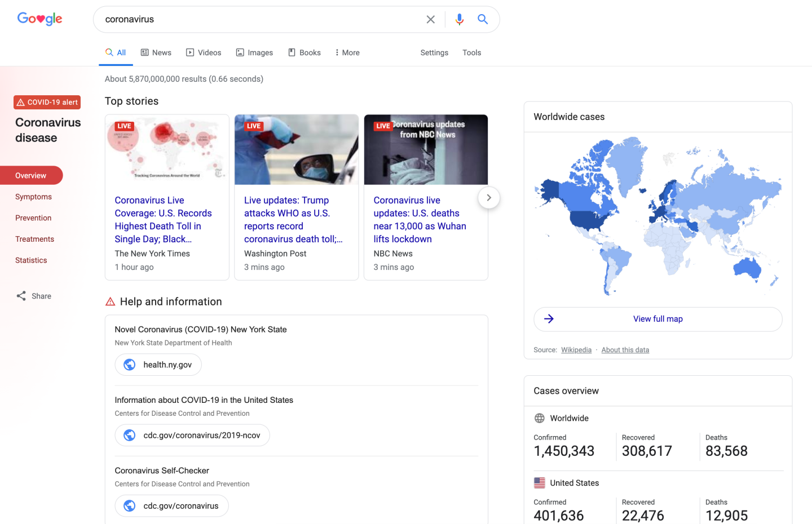Open the More search options menu
Viewport: 812px width, 524px height.
[x=346, y=52]
